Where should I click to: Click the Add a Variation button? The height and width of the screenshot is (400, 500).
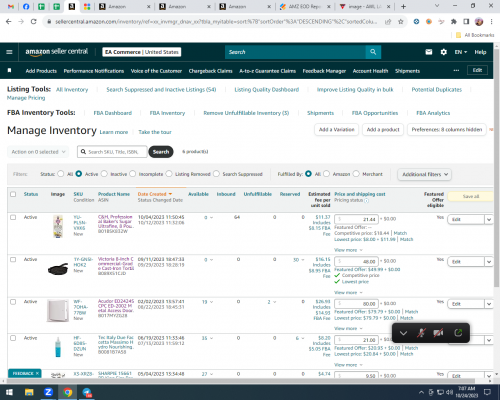pos(336,129)
